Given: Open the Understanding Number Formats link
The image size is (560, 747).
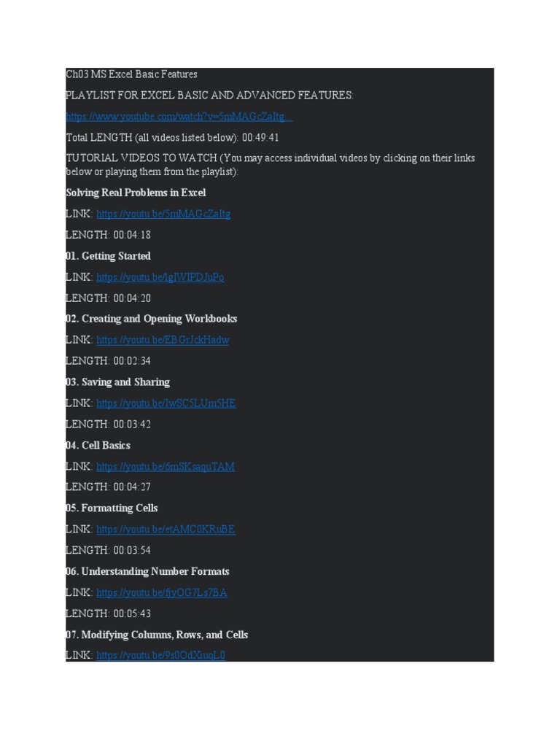Looking at the screenshot, I should (161, 592).
